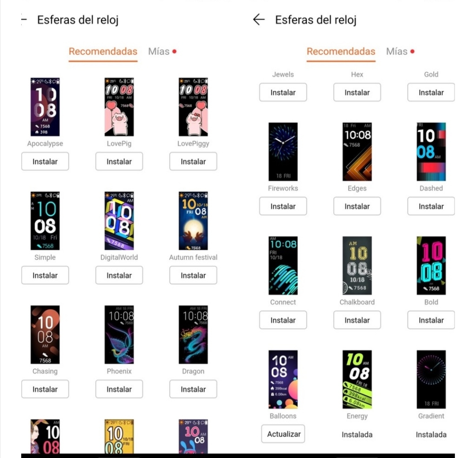Image resolution: width=476 pixels, height=458 pixels.
Task: Tap the back arrow beside Esferas del reloj
Action: coord(259,20)
